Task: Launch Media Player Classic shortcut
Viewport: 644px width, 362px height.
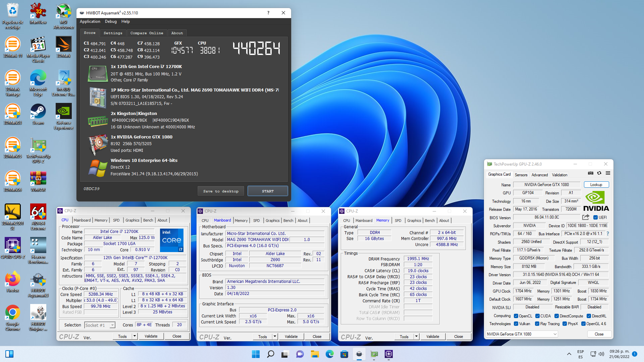Action: [38, 49]
